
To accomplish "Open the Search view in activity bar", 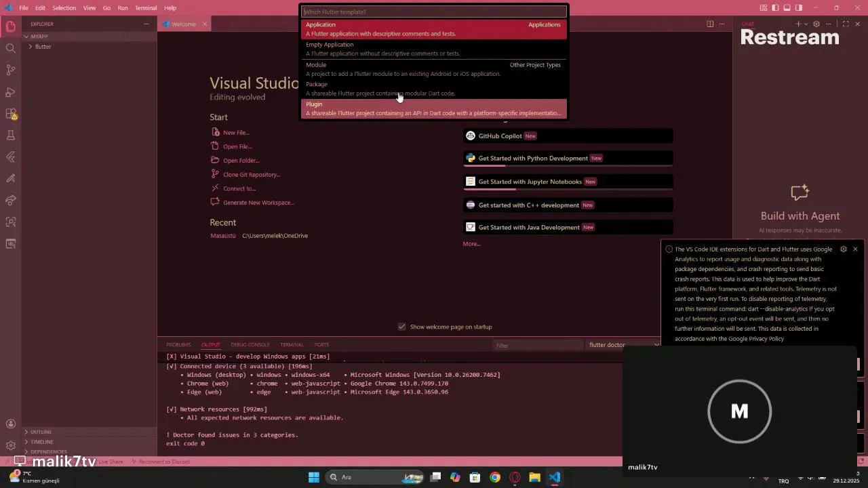I will pyautogui.click(x=11, y=48).
